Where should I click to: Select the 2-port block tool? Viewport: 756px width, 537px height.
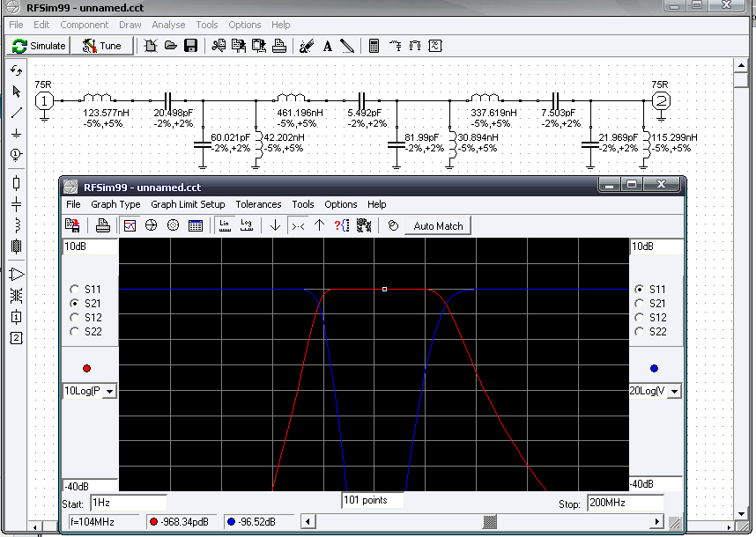coord(16,338)
